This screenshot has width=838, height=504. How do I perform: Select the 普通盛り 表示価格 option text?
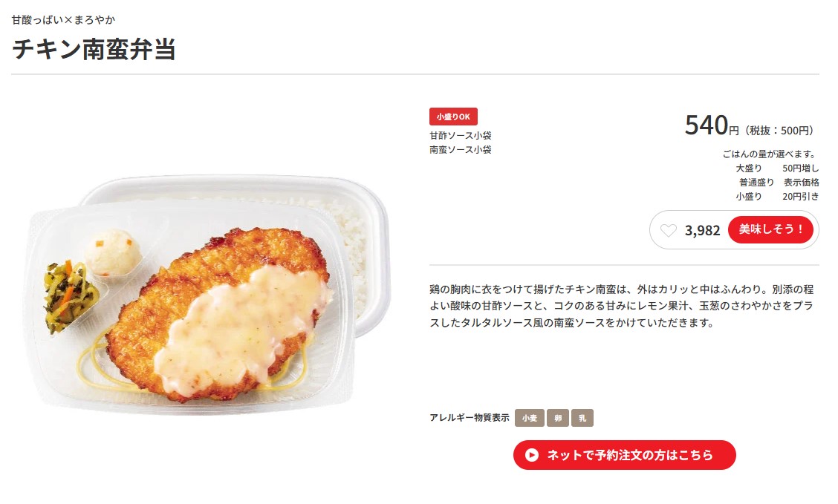(779, 182)
